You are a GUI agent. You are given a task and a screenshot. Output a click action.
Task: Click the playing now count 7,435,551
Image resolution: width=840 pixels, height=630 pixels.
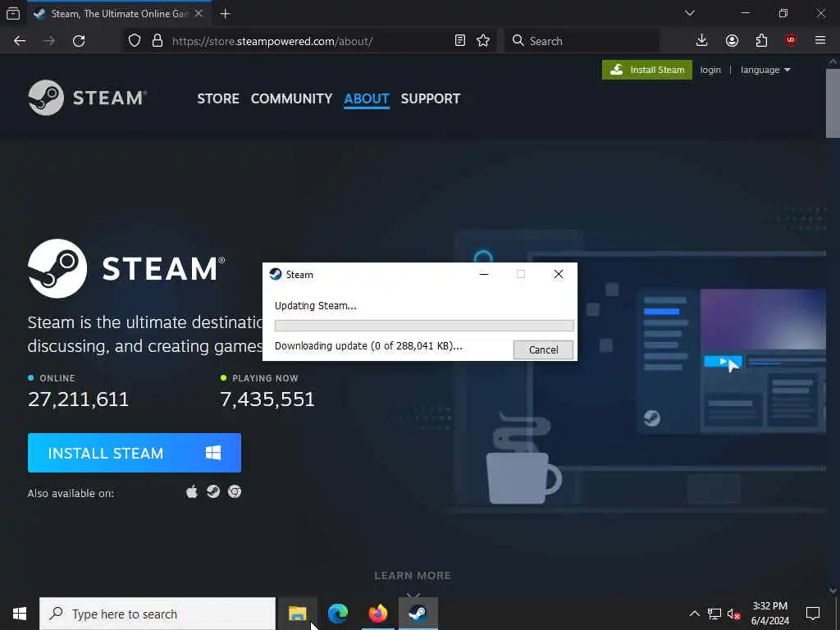(x=267, y=399)
